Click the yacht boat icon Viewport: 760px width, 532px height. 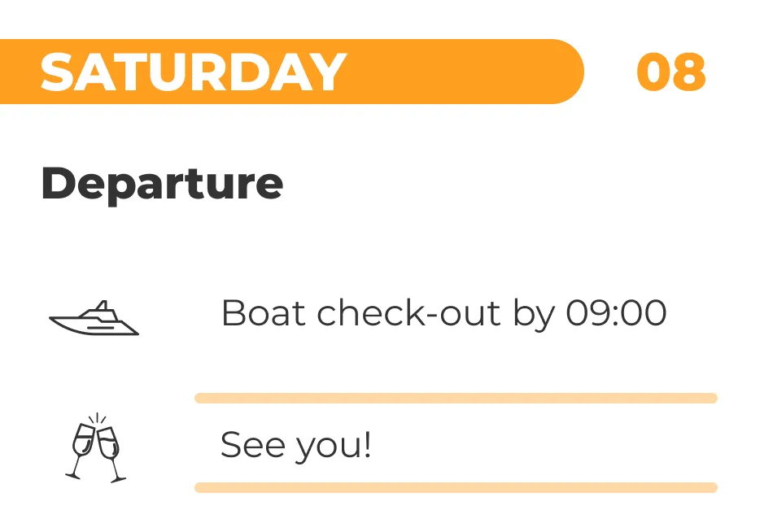(x=94, y=318)
